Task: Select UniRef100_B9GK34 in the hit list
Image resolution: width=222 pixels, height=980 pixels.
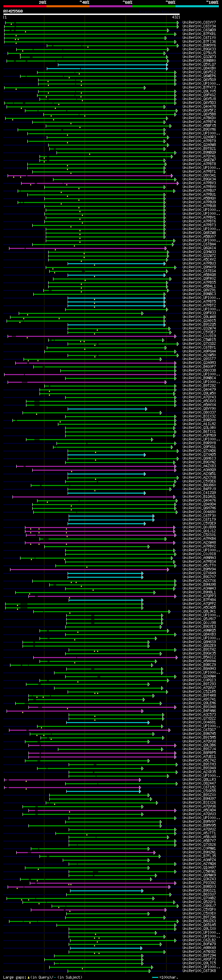Action: [199, 179]
